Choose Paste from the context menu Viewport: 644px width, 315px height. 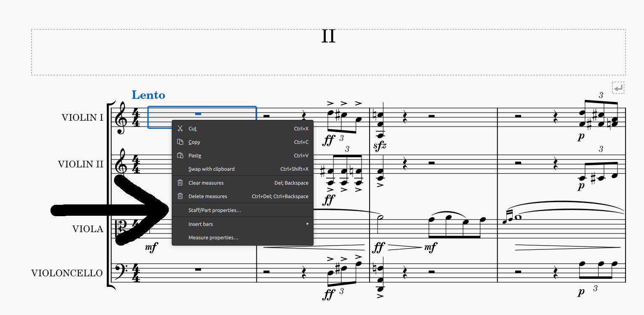242,156
